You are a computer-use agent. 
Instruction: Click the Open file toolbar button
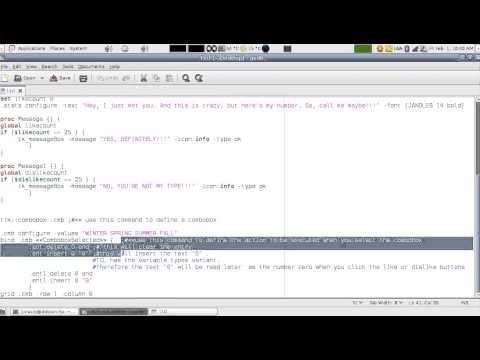coord(25,78)
